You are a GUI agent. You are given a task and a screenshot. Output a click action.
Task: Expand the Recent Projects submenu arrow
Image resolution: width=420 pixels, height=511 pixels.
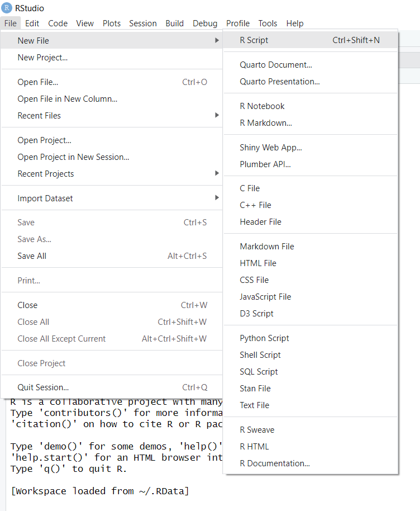click(217, 173)
